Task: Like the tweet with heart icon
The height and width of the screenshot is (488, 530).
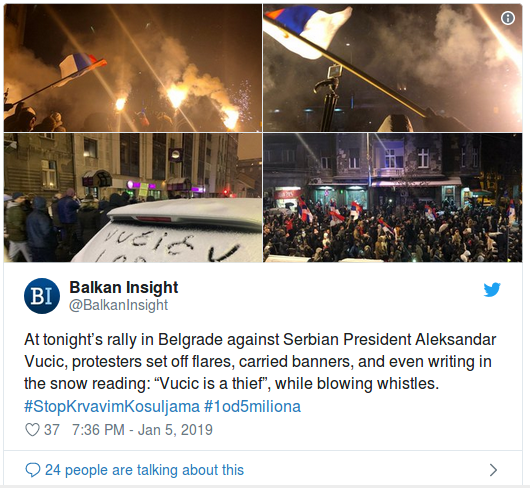Action: [x=32, y=430]
